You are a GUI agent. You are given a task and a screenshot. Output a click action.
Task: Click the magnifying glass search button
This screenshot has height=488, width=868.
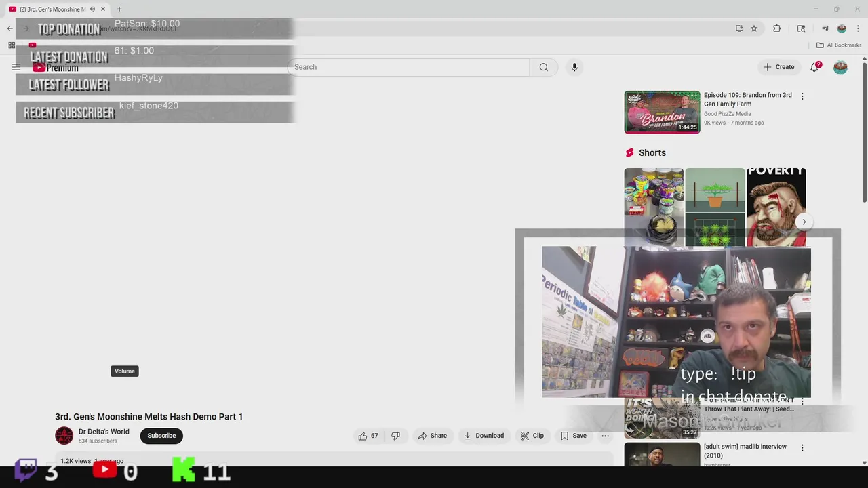tap(544, 67)
